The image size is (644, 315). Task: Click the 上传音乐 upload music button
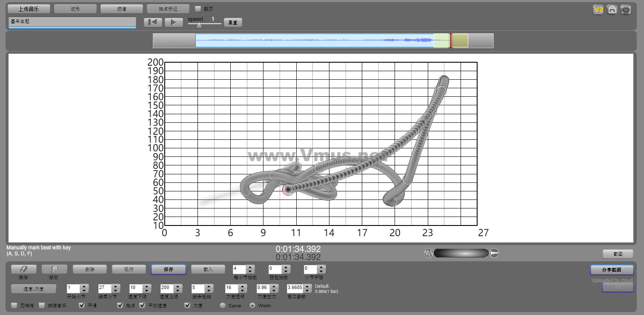29,9
